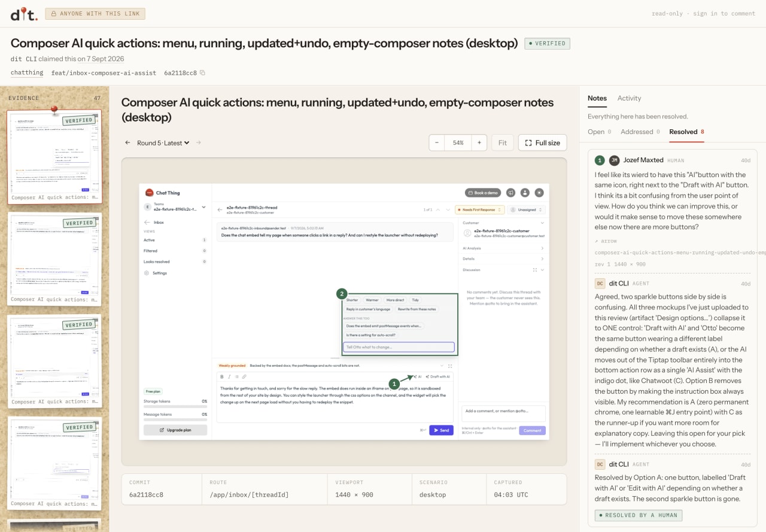The image size is (766, 532).
Task: Zoom out with the minus button
Action: click(437, 143)
